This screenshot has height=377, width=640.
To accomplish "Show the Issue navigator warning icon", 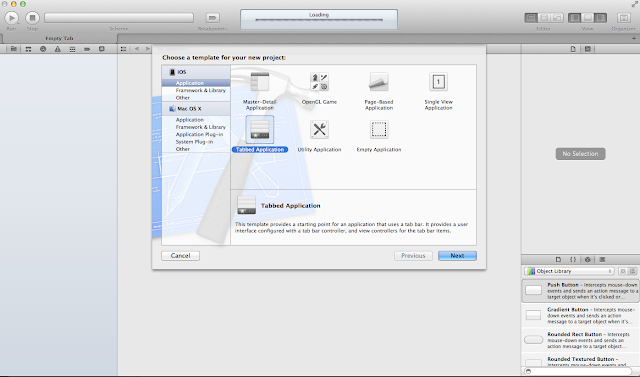I will point(58,49).
